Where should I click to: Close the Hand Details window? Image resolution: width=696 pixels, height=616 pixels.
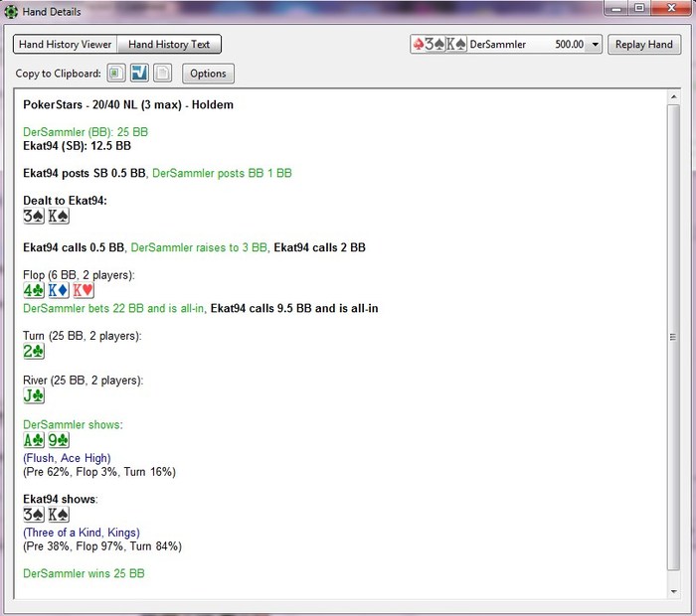[x=671, y=8]
